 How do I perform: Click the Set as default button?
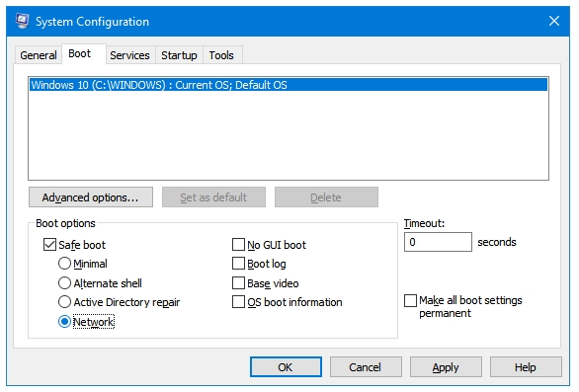click(213, 197)
